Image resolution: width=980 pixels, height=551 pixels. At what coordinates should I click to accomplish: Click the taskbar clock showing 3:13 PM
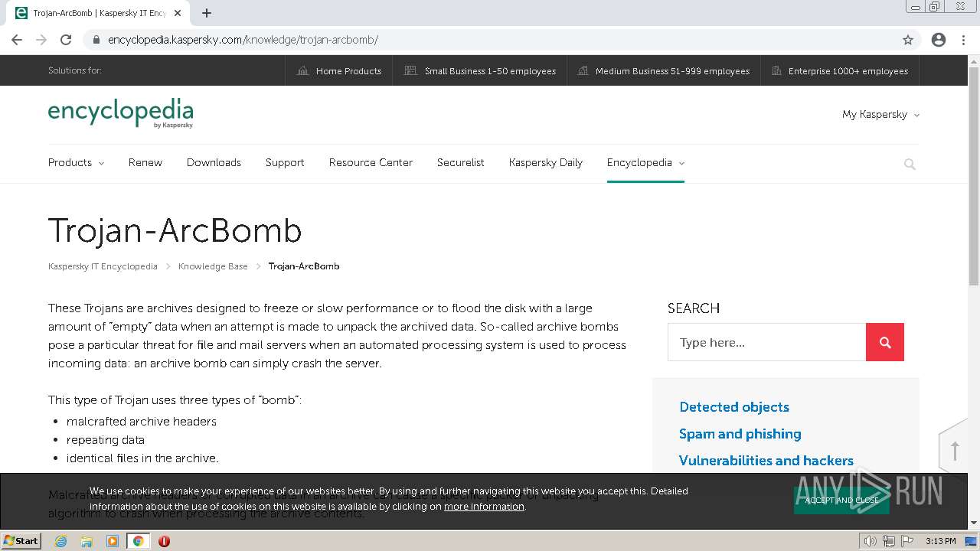pyautogui.click(x=940, y=541)
